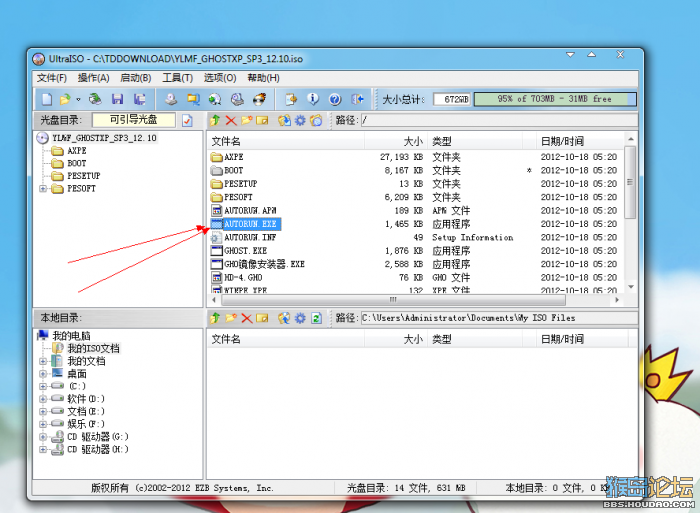Viewport: 700px width, 513px height.
Task: Click the local path field showing My ISO Files
Action: 499,318
